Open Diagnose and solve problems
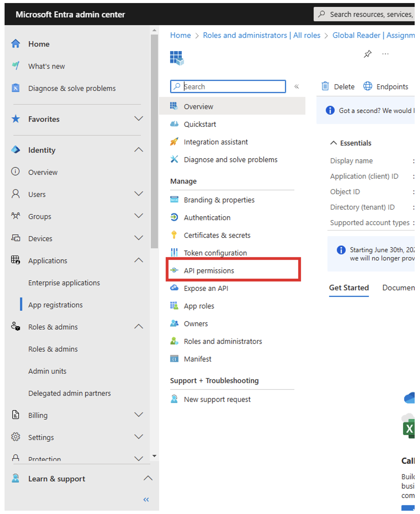 point(231,160)
